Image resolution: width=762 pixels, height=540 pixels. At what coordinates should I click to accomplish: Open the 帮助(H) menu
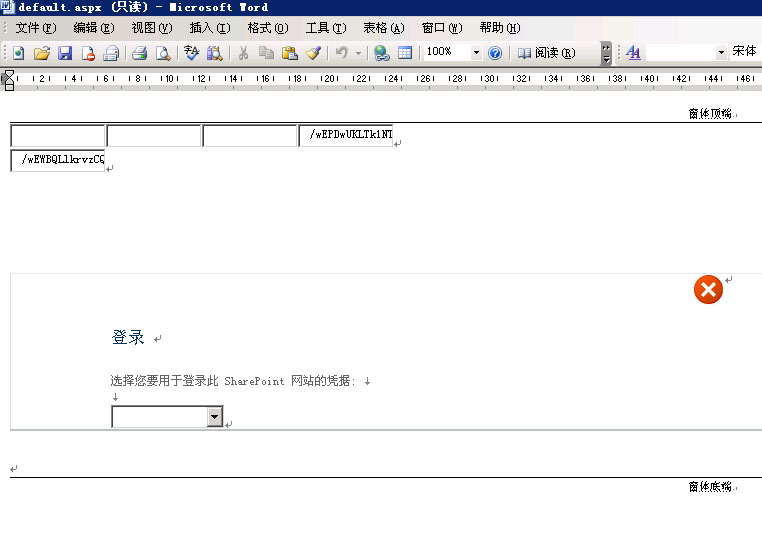click(500, 28)
